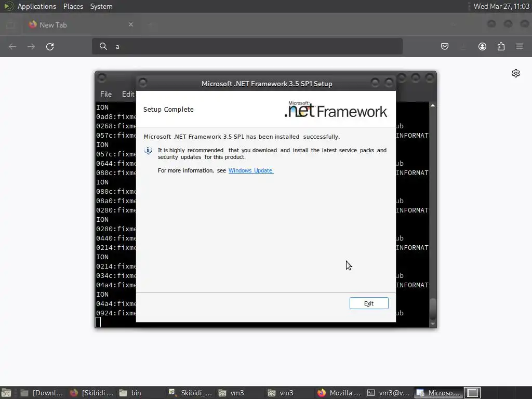Click the terminal window menu button

[x=102, y=78]
